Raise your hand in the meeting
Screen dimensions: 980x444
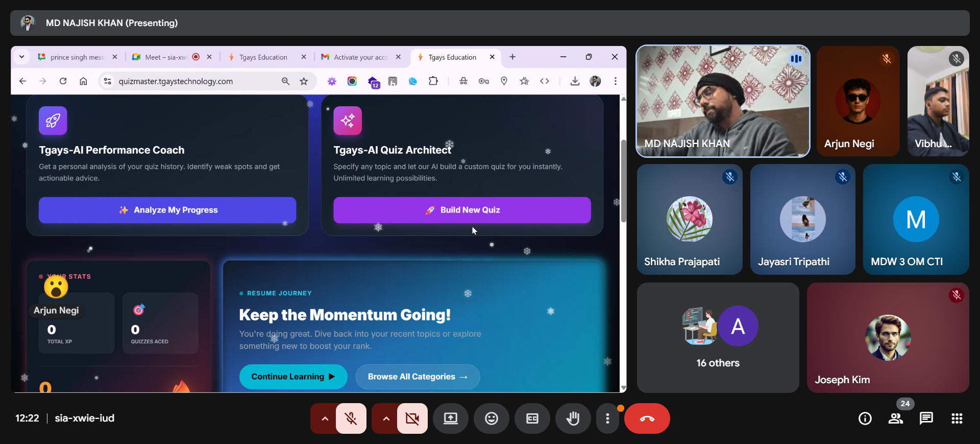(x=573, y=418)
